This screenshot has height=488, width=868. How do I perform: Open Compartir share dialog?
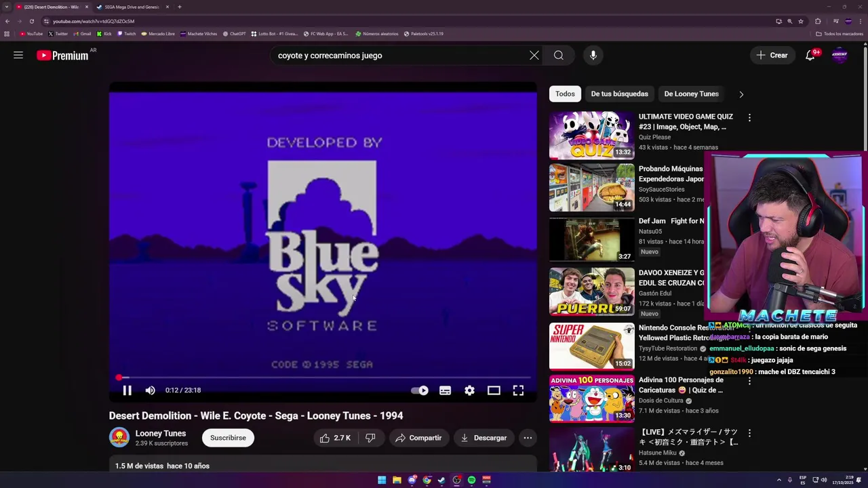418,438
